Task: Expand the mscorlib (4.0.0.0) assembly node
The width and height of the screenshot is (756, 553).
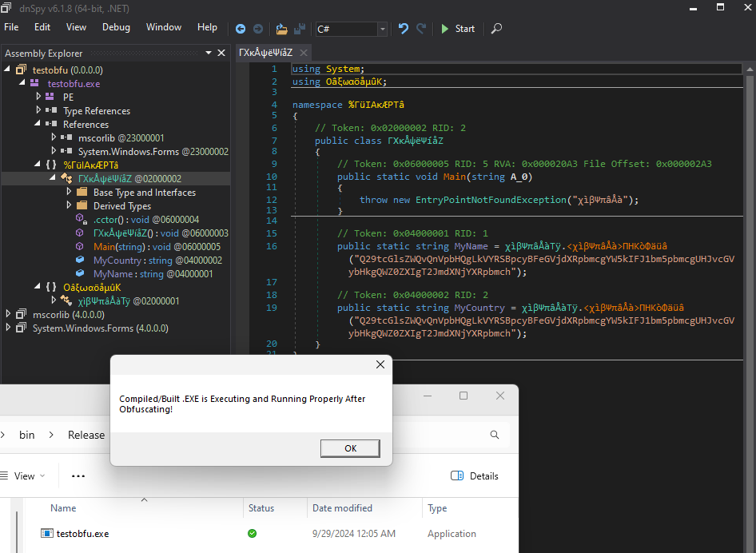Action: tap(9, 314)
